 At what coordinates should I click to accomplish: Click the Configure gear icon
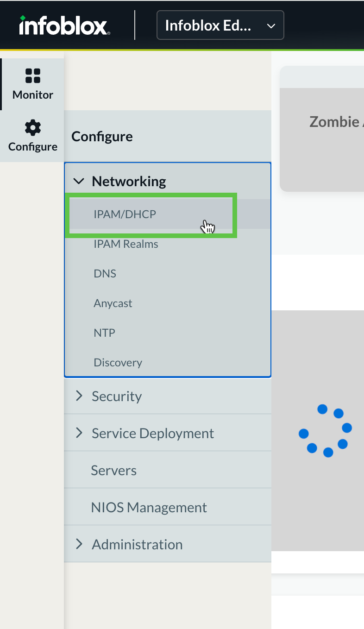32,127
